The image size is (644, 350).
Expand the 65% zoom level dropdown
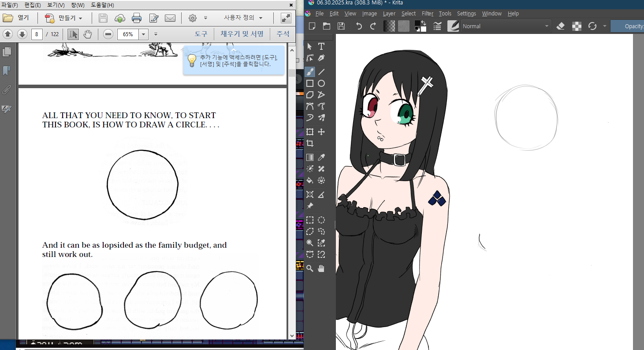click(144, 34)
